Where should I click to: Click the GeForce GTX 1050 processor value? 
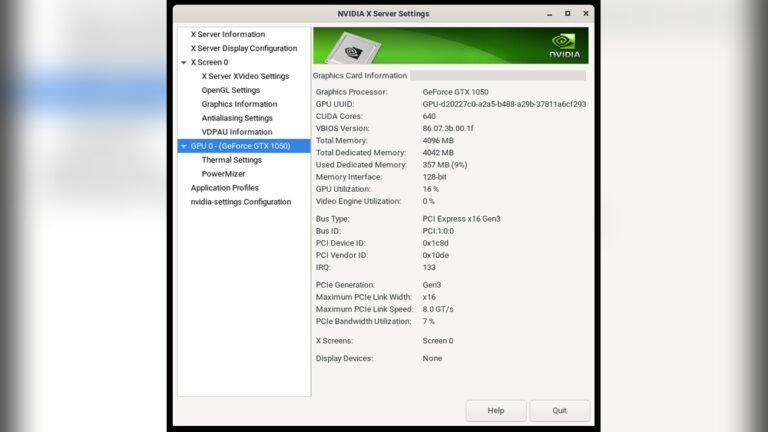click(x=456, y=92)
